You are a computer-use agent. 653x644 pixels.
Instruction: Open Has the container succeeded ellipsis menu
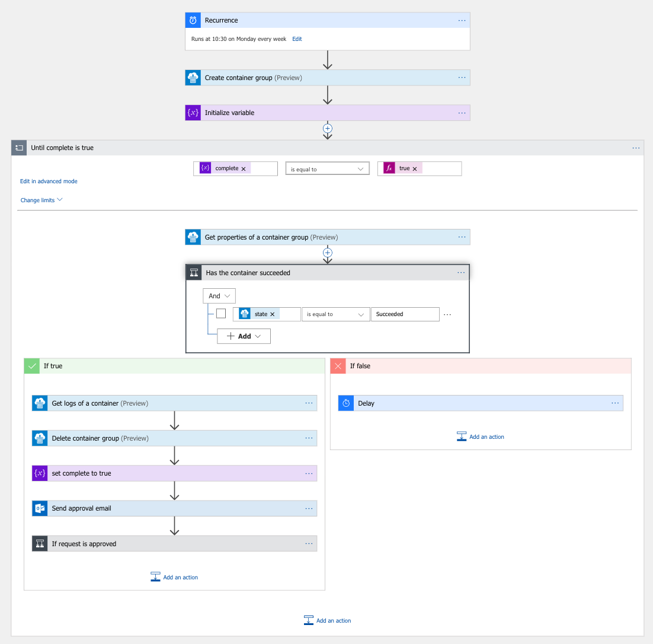461,273
